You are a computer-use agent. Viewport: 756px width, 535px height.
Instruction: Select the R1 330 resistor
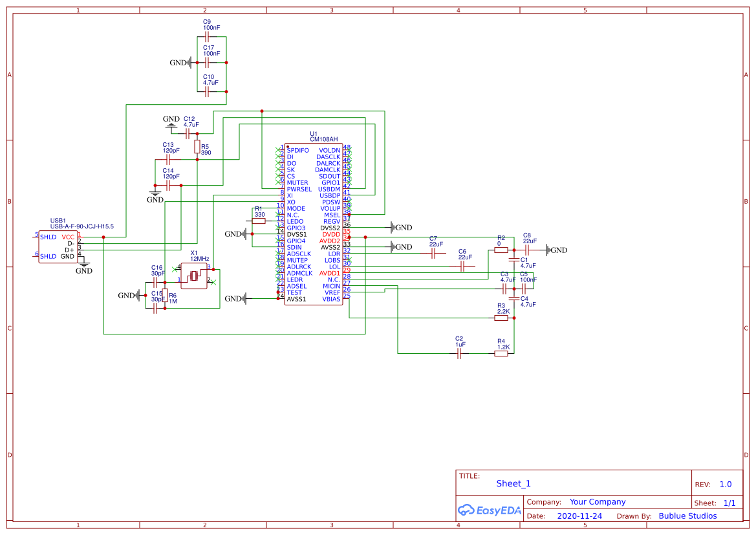click(259, 221)
